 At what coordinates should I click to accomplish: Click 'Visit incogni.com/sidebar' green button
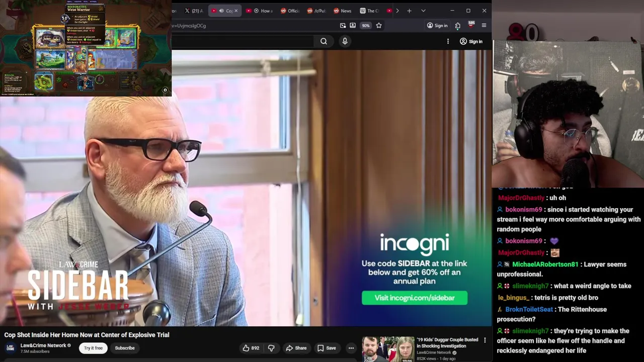pos(415,298)
